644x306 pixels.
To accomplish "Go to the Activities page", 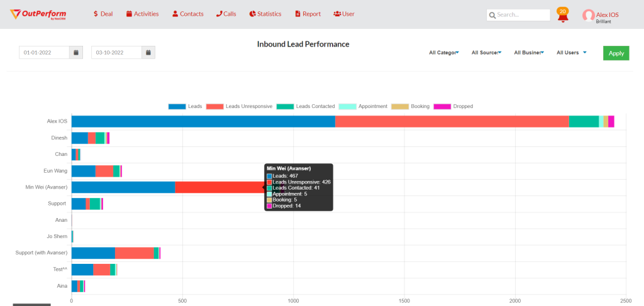I will click(x=142, y=14).
